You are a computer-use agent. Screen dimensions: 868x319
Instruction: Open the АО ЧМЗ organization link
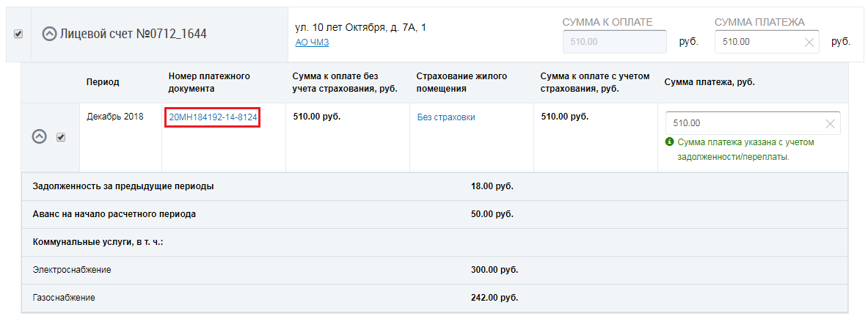pyautogui.click(x=311, y=43)
